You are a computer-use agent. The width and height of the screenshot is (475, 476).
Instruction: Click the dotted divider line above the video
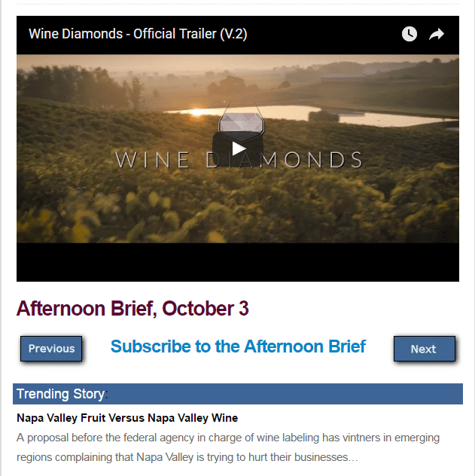(x=238, y=5)
